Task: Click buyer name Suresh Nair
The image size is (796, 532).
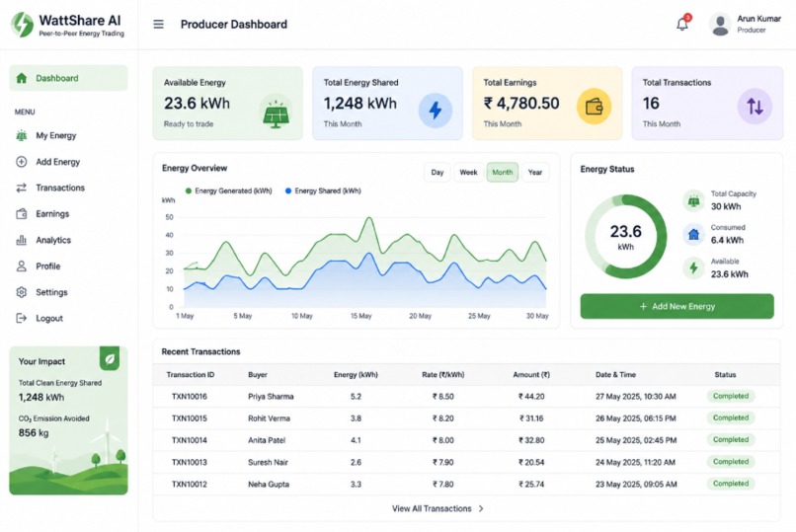Action: coord(268,462)
